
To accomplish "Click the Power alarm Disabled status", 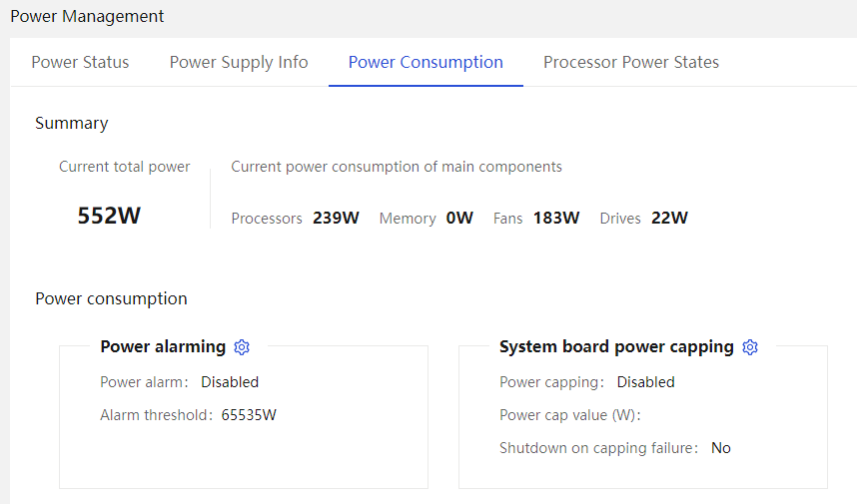I will tap(230, 382).
